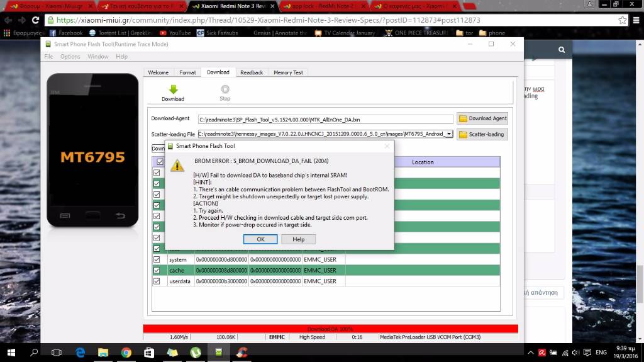This screenshot has height=362, width=644.
Task: Click Help in the error dialog
Action: click(298, 239)
